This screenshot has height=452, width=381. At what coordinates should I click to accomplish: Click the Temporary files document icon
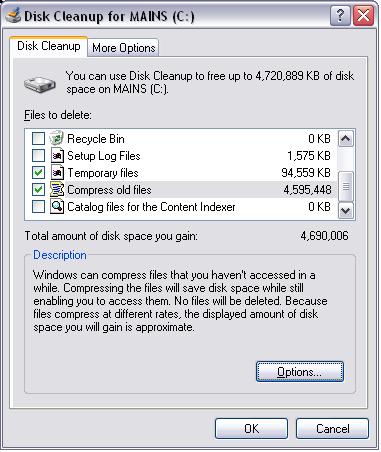[x=57, y=172]
